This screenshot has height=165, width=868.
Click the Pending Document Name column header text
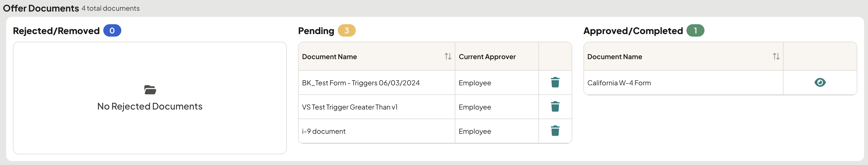point(329,57)
